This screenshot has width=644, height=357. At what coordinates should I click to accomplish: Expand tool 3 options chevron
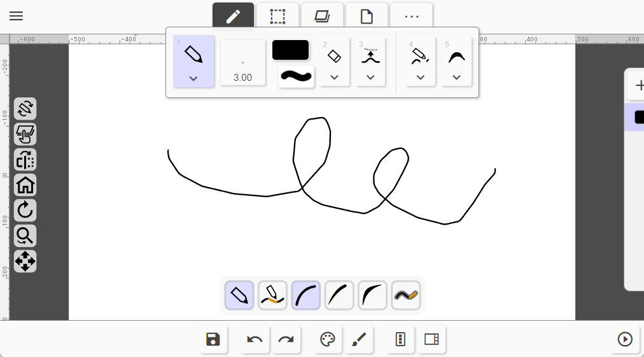pos(370,77)
